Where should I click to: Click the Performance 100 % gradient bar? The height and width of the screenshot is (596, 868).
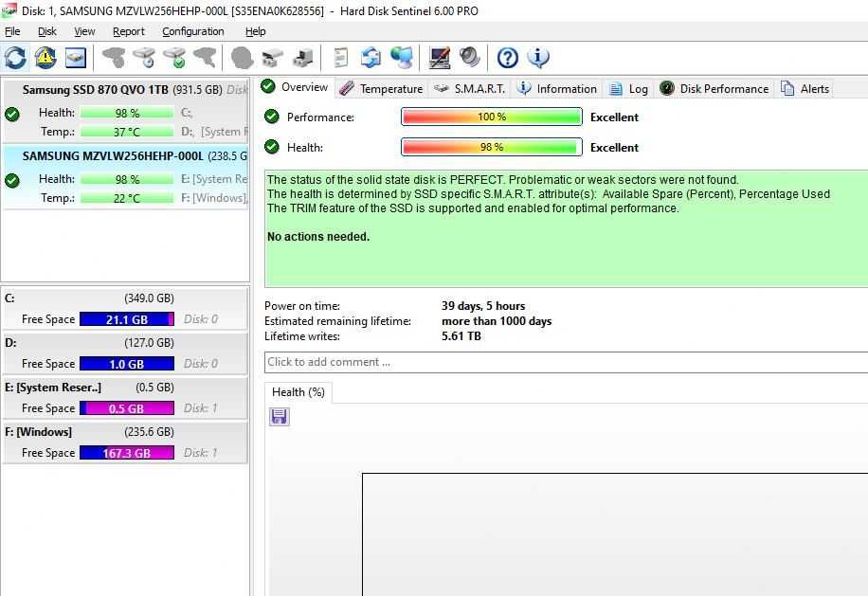click(x=492, y=117)
